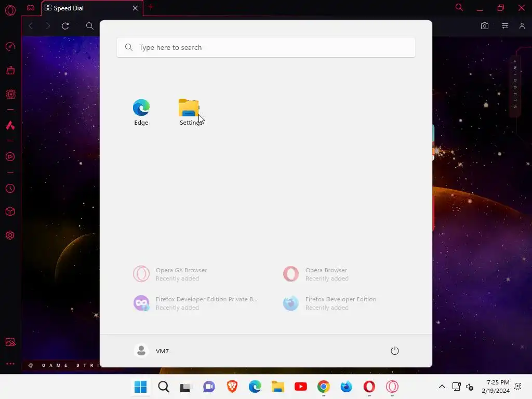Open the Aria AI icon in sidebar
The image size is (532, 399).
point(10,126)
